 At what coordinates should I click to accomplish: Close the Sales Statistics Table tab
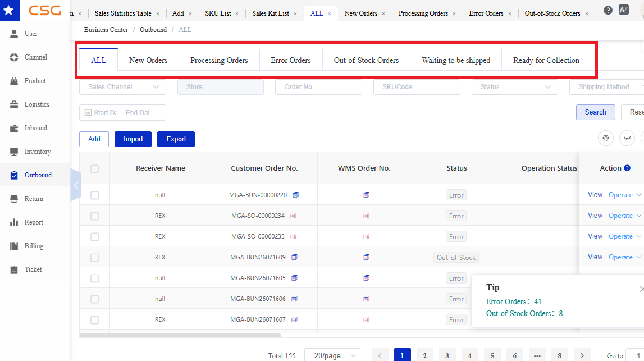(158, 13)
